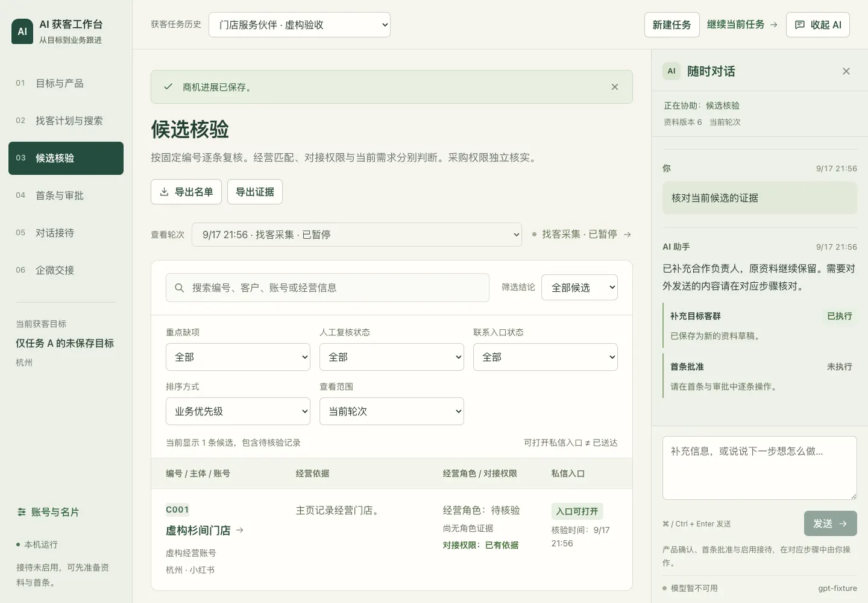The image size is (868, 603).
Task: Change 排序方式 业务优先级 dropdown
Action: (x=238, y=411)
